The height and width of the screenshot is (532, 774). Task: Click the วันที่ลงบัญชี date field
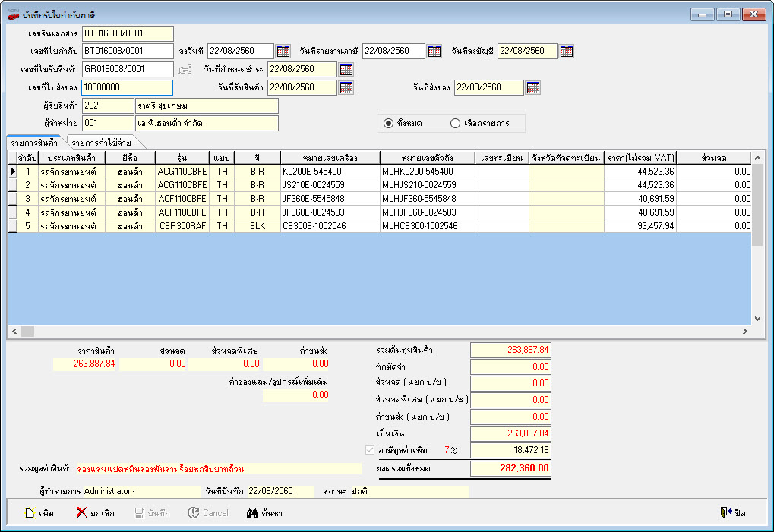tap(527, 51)
